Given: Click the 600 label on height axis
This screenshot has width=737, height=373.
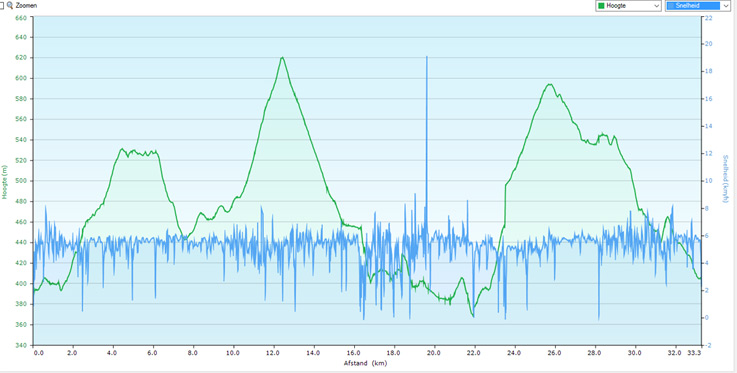Looking at the screenshot, I should [22, 78].
